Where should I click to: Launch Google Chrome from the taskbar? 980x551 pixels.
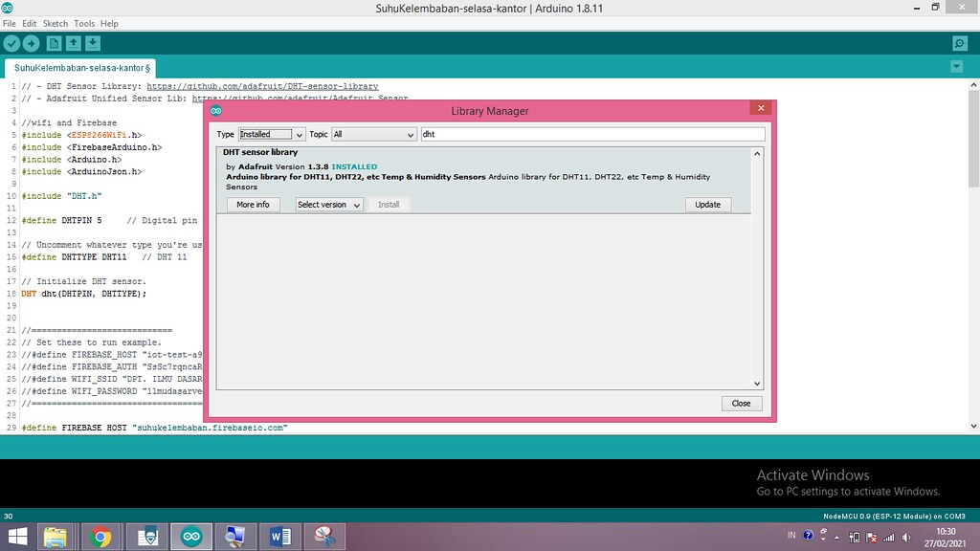100,537
